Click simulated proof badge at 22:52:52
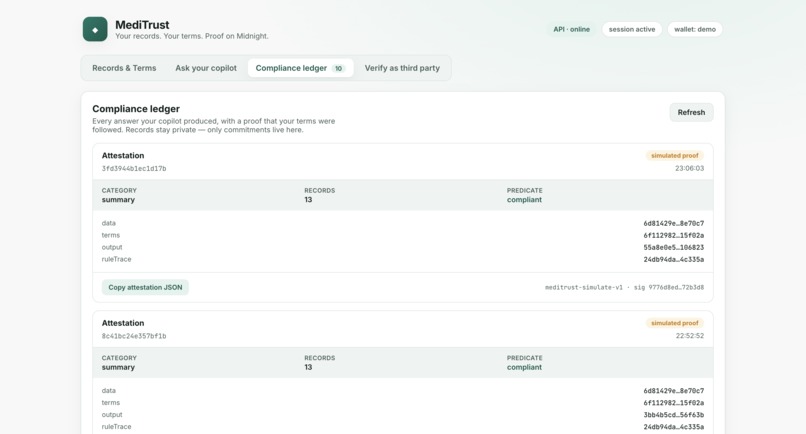806x434 pixels. point(674,323)
